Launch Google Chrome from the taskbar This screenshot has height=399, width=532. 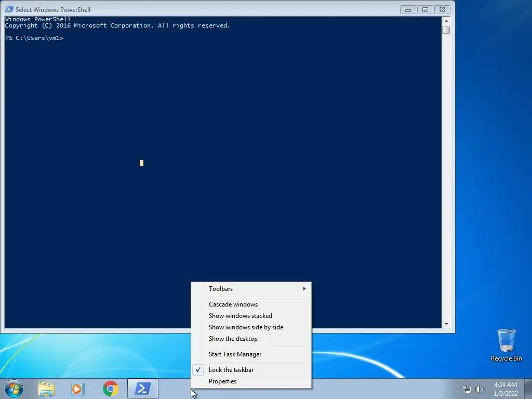click(110, 389)
